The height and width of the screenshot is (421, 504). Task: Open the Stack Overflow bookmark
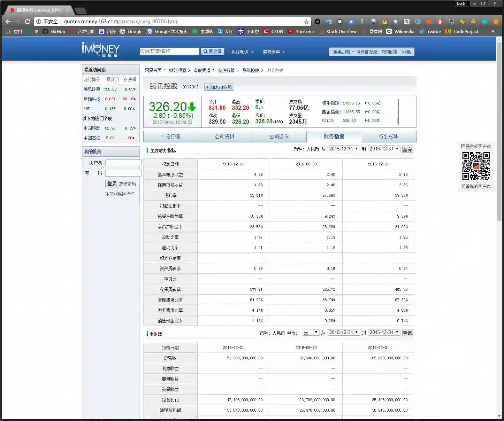[338, 31]
